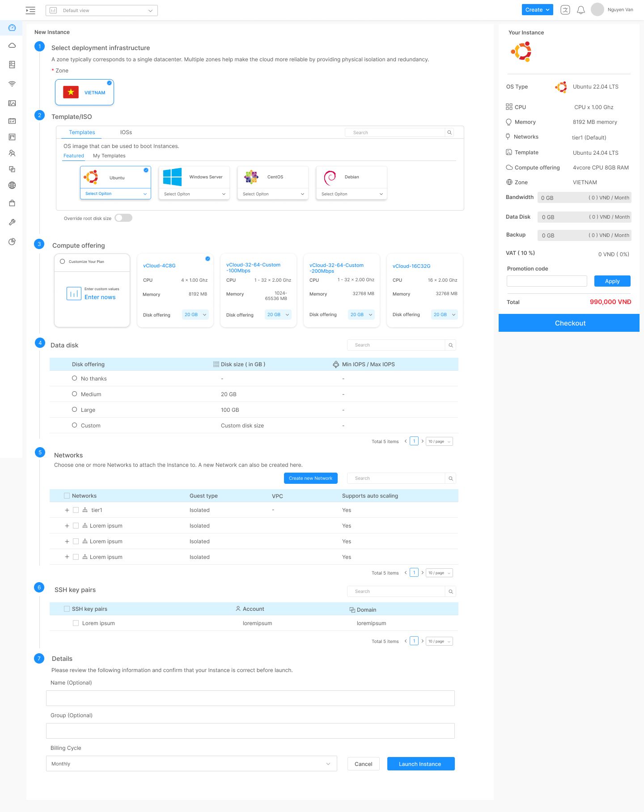Focus the Name (Optional) input field
Image resolution: width=644 pixels, height=812 pixels.
[x=250, y=698]
